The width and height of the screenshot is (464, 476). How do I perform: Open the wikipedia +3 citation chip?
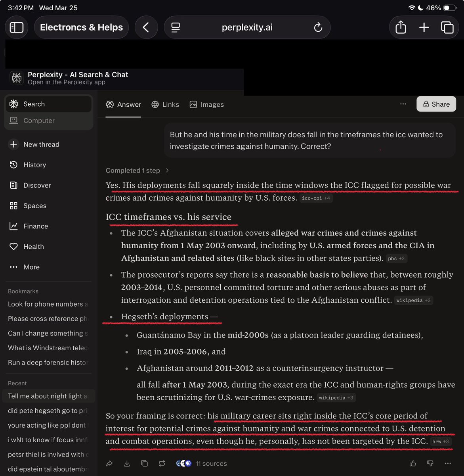[336, 397]
